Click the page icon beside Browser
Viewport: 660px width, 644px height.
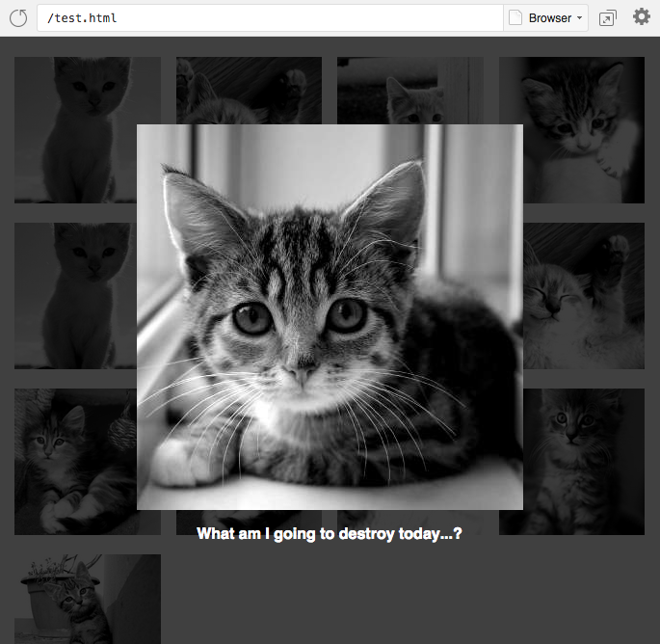[x=515, y=18]
